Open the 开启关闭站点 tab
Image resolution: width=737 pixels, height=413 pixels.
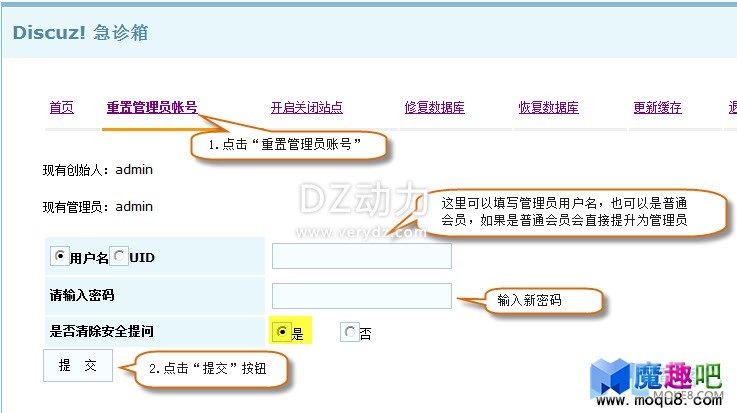[306, 108]
